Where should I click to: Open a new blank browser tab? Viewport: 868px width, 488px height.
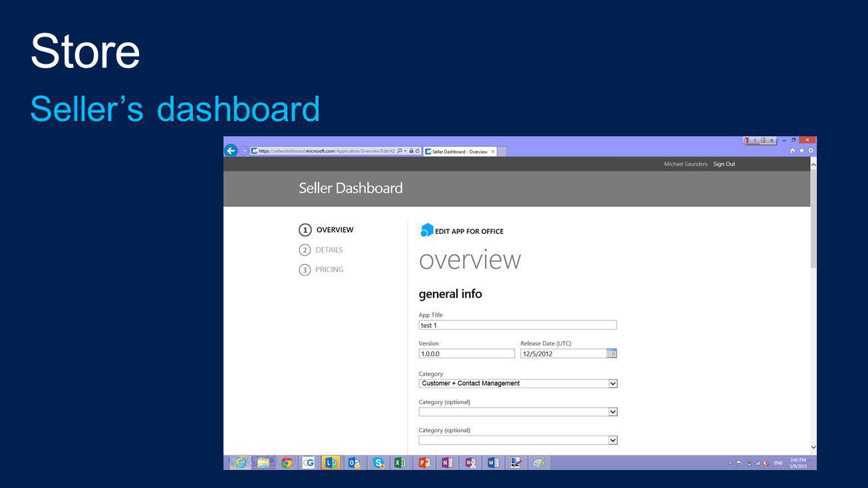click(x=502, y=152)
